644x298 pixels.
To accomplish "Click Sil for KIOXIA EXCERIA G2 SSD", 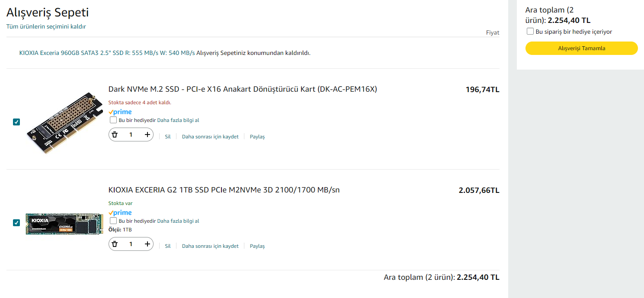I will coord(168,246).
